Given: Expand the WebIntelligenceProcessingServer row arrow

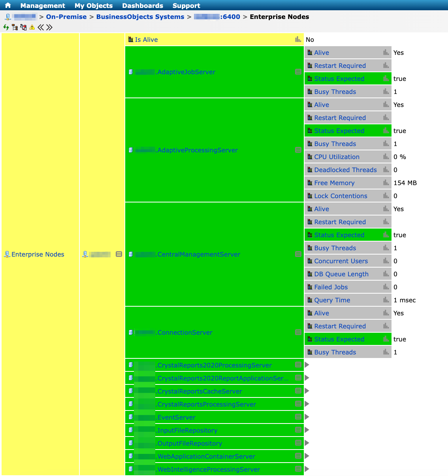Looking at the screenshot, I should 307,469.
